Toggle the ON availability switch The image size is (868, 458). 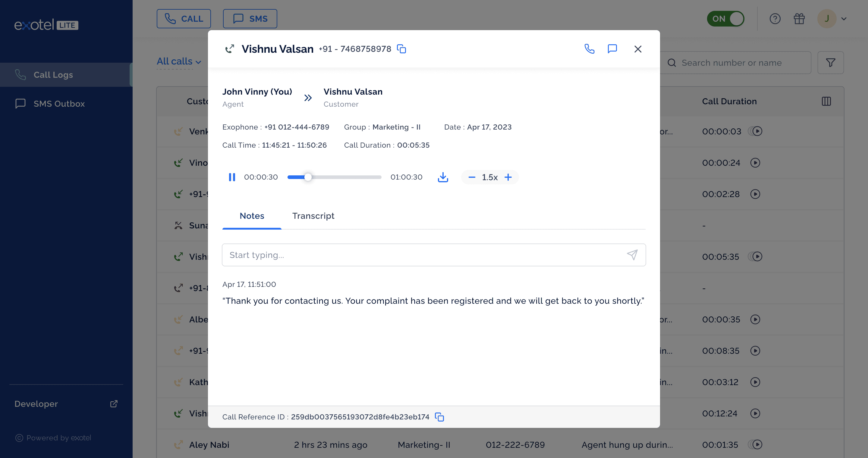click(725, 19)
